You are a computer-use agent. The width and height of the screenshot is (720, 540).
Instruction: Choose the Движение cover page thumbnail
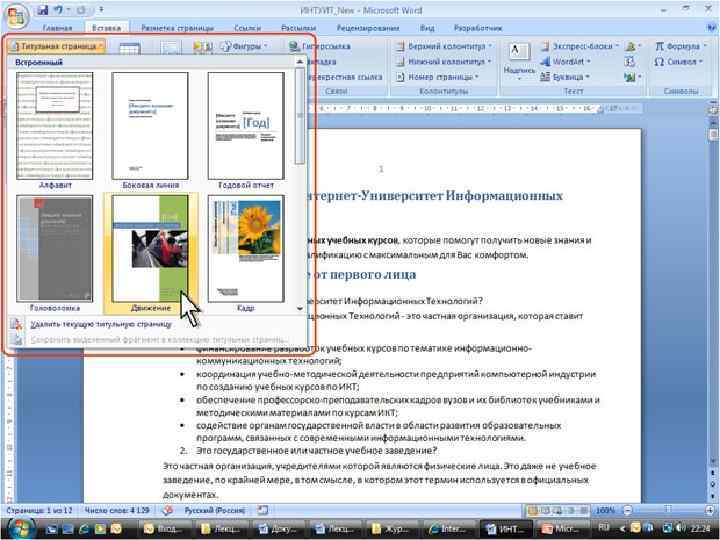click(x=151, y=253)
